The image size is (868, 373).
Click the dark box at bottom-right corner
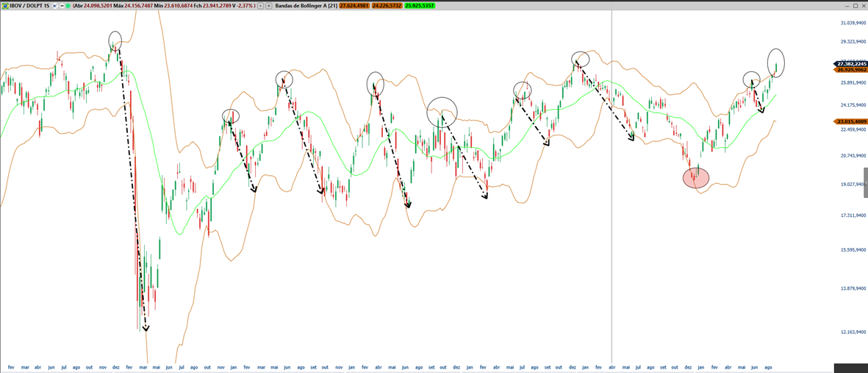tap(850, 367)
